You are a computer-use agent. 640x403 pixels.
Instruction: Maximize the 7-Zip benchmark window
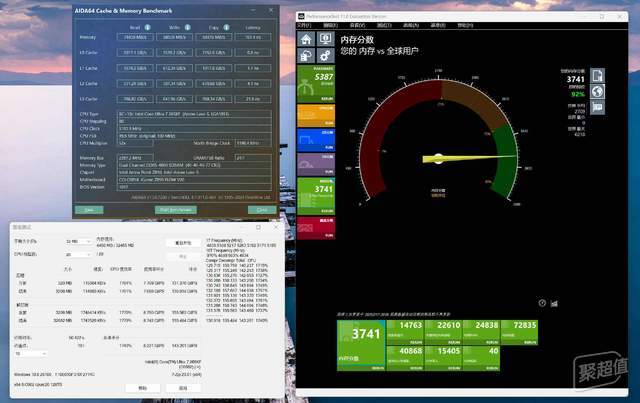258,227
